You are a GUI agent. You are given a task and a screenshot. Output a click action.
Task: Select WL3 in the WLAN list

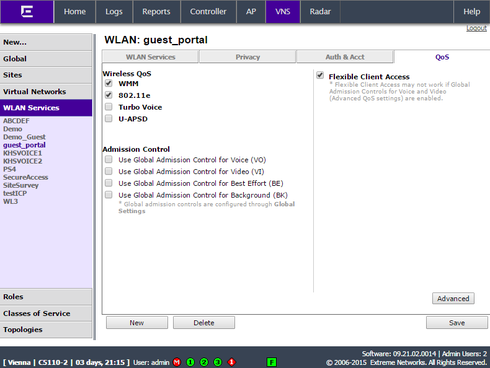pyautogui.click(x=11, y=201)
